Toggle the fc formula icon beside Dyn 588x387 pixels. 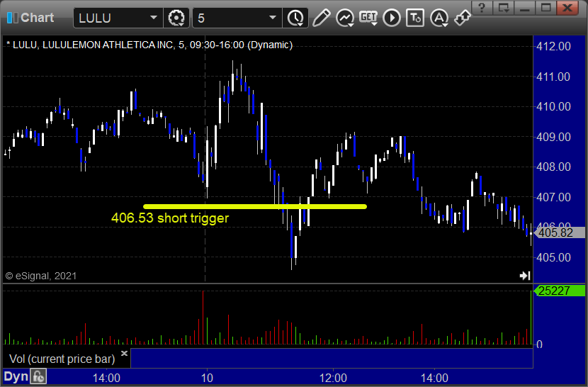[x=38, y=376]
